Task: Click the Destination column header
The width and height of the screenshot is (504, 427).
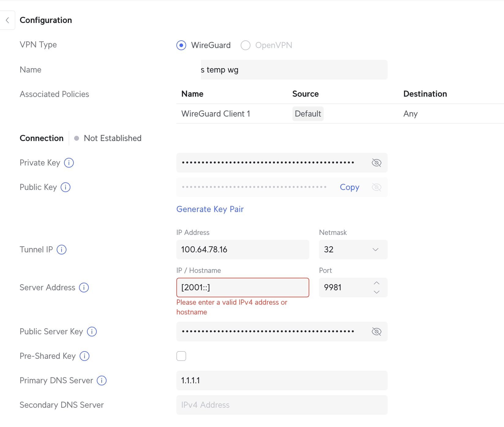Action: (425, 94)
